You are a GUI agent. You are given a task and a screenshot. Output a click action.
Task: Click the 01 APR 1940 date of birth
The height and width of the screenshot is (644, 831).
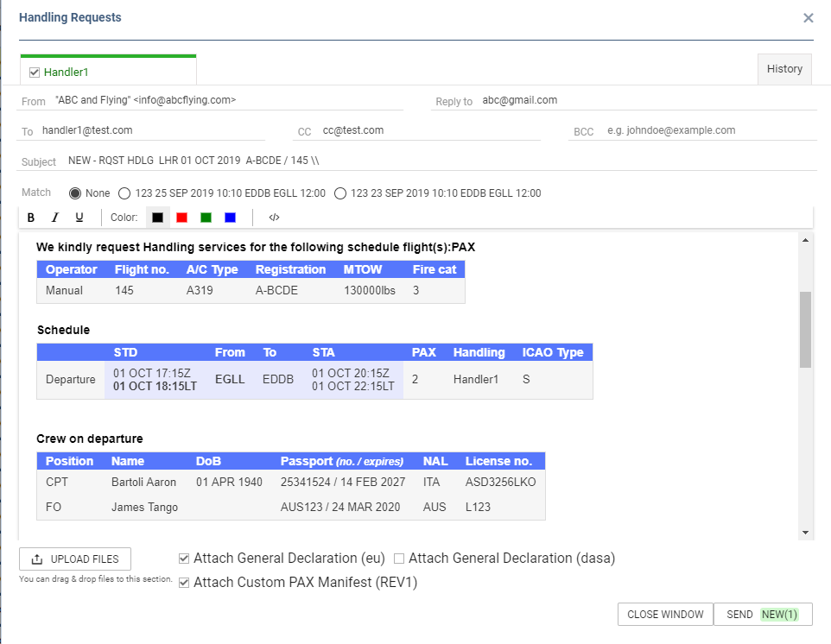coord(229,482)
